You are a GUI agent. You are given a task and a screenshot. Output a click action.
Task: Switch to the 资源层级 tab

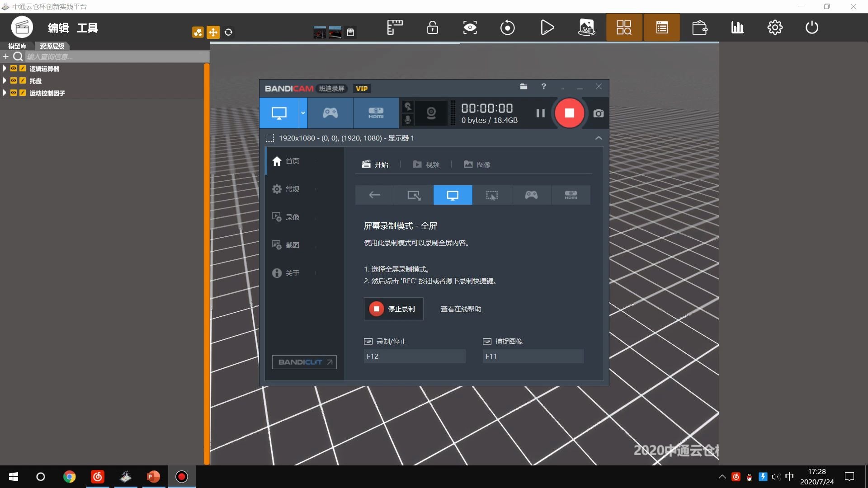point(52,46)
